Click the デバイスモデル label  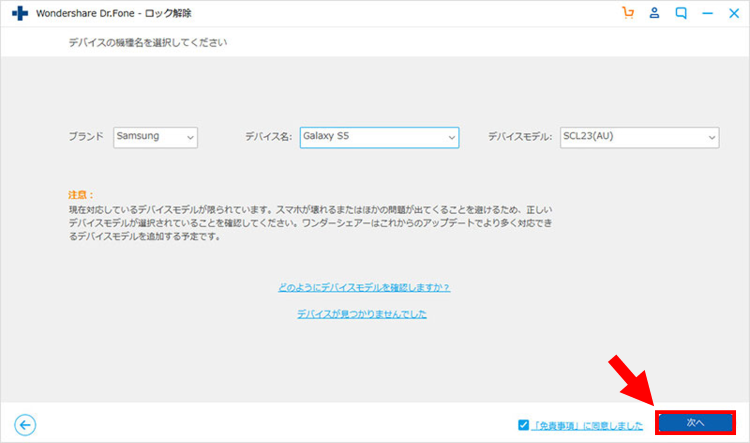coord(520,137)
